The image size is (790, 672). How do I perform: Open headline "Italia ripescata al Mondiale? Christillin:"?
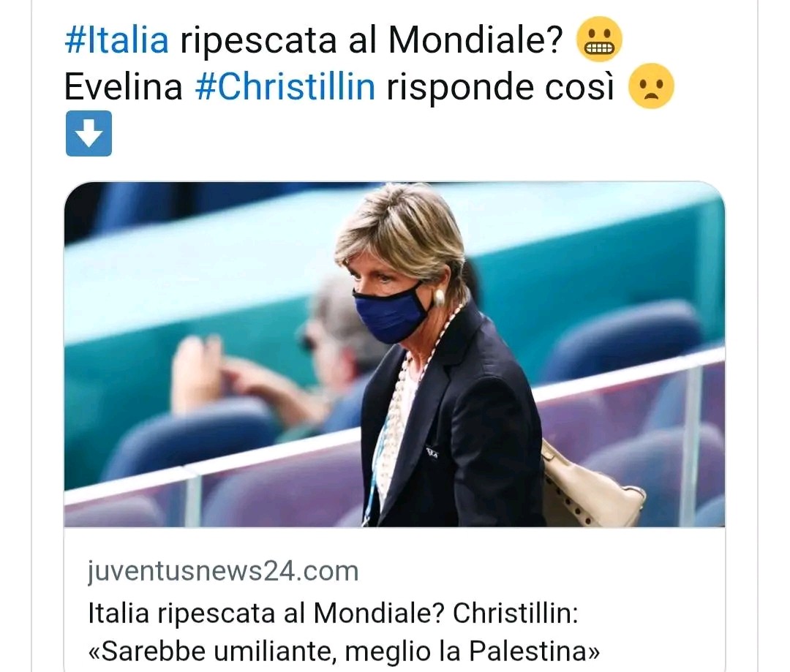click(333, 614)
